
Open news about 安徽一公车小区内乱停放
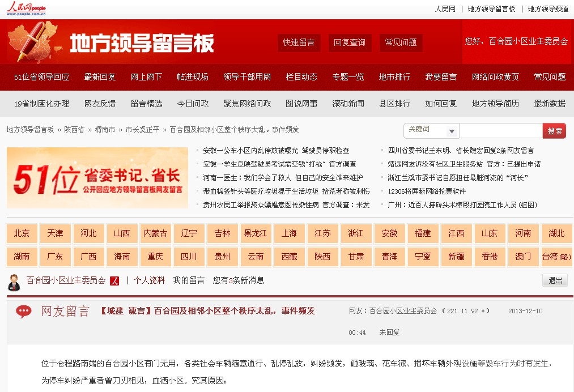coord(276,151)
